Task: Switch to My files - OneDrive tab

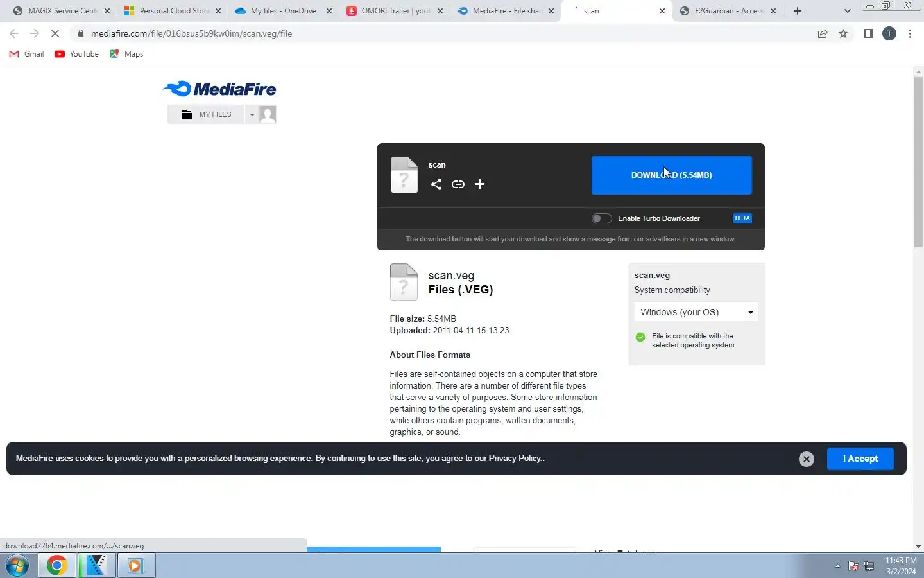Action: click(283, 11)
